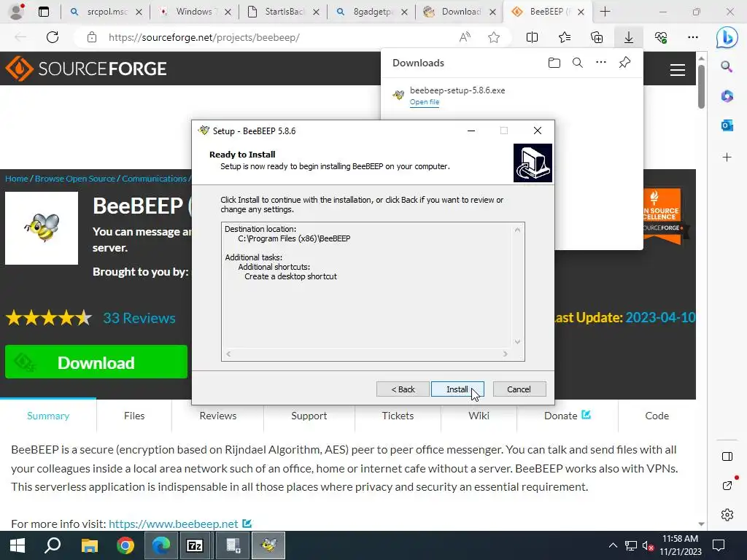Switch to the StartIsBack tab
The image size is (747, 560).
click(283, 12)
